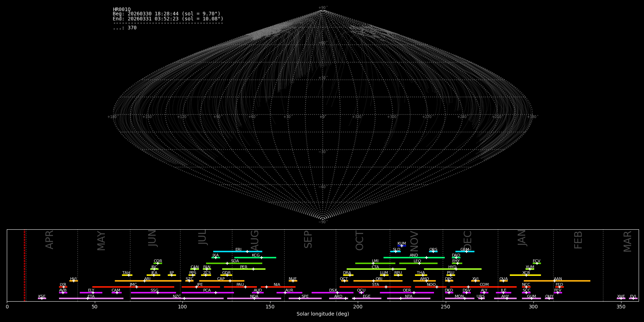Click the APR month label

[49, 239]
